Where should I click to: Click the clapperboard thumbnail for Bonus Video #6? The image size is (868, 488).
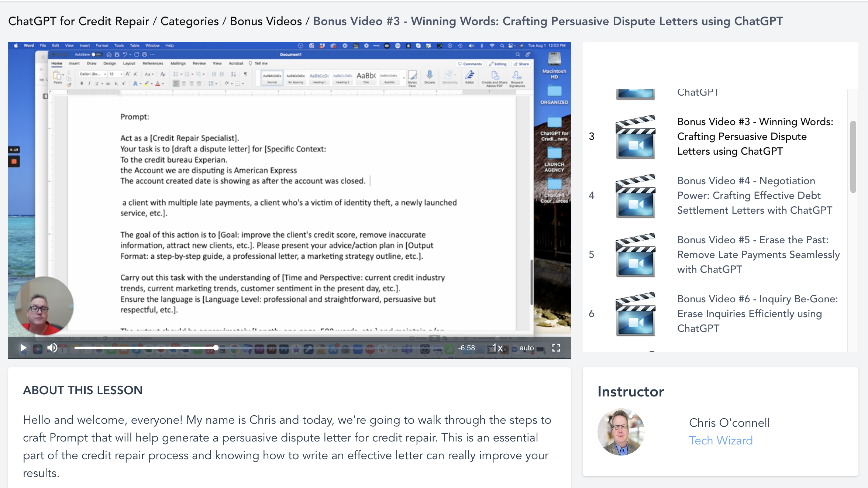point(635,314)
